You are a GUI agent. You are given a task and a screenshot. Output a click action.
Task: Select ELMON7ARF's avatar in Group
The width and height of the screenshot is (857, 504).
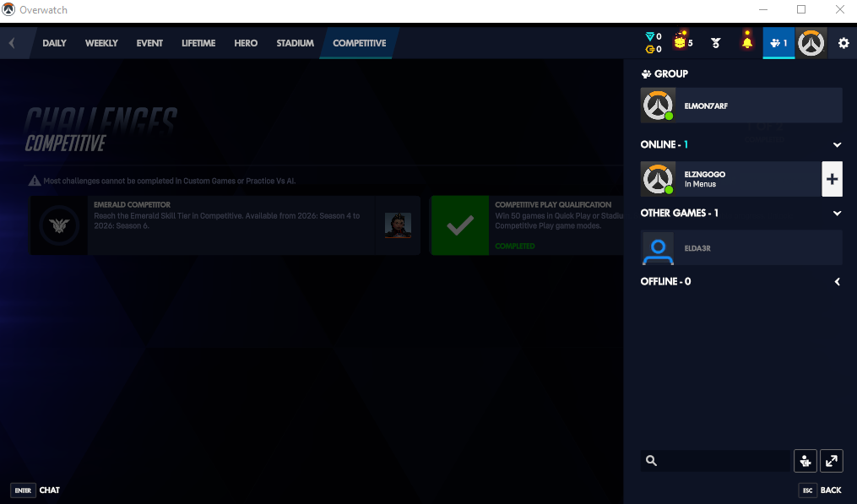tap(658, 106)
